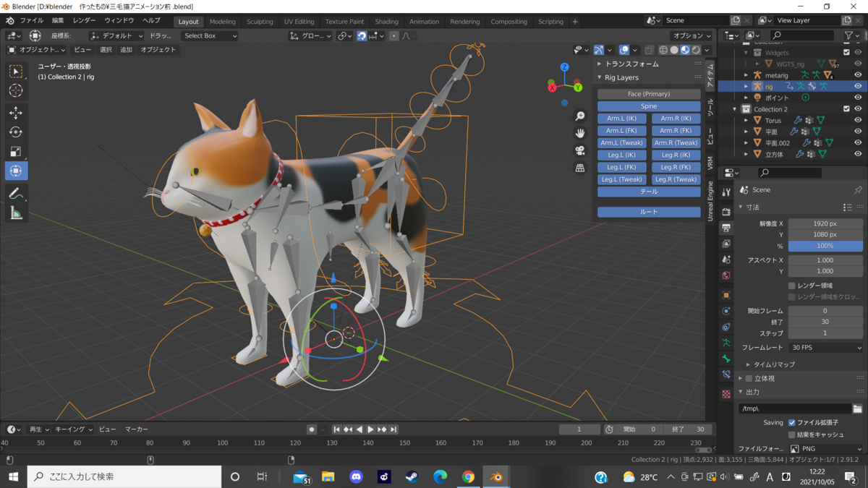Hide the metarig object in outliner
This screenshot has width=868, height=488.
(x=858, y=74)
